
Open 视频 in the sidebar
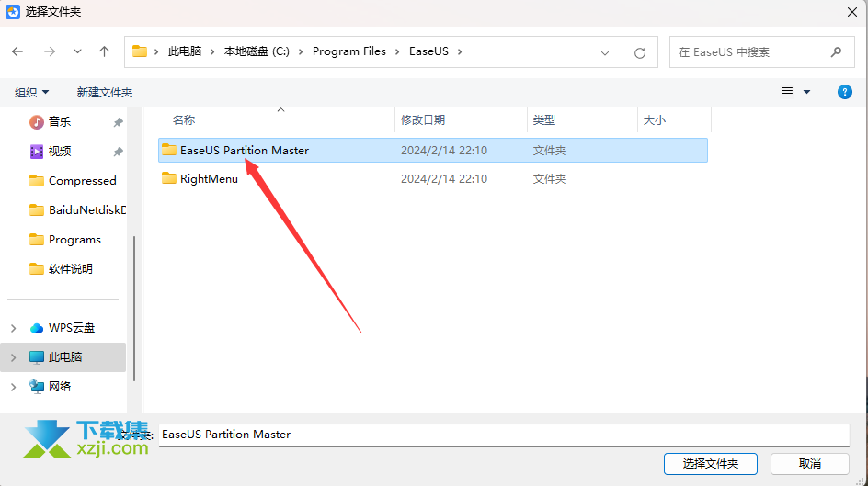click(x=60, y=151)
